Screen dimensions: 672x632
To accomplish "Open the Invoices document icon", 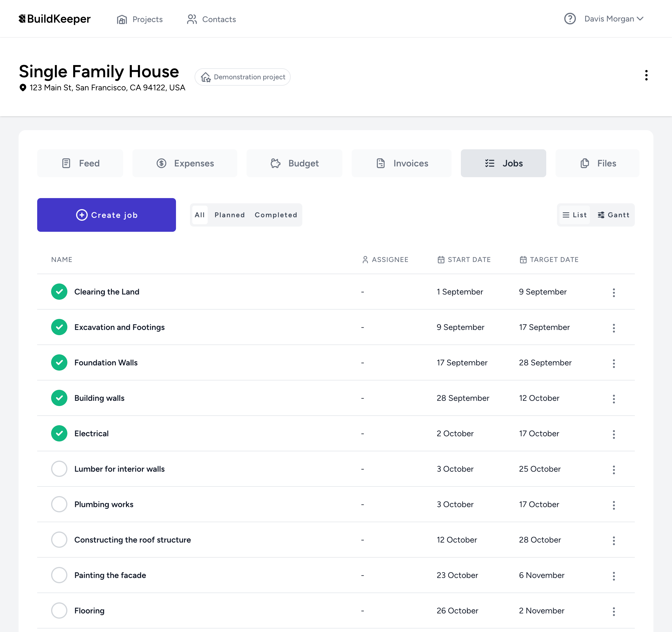I will pyautogui.click(x=381, y=163).
